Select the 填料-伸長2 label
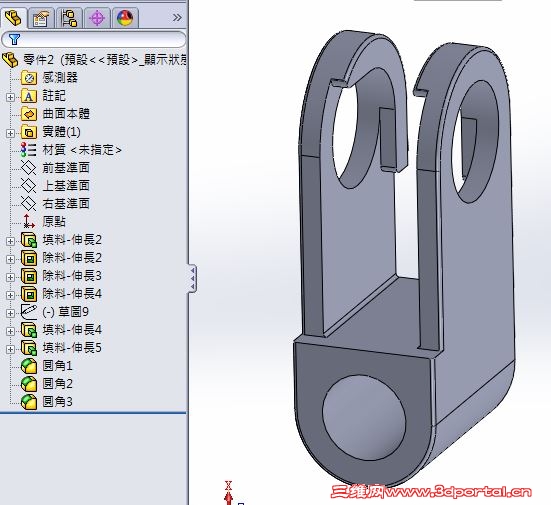Image resolution: width=551 pixels, height=505 pixels. pyautogui.click(x=72, y=240)
